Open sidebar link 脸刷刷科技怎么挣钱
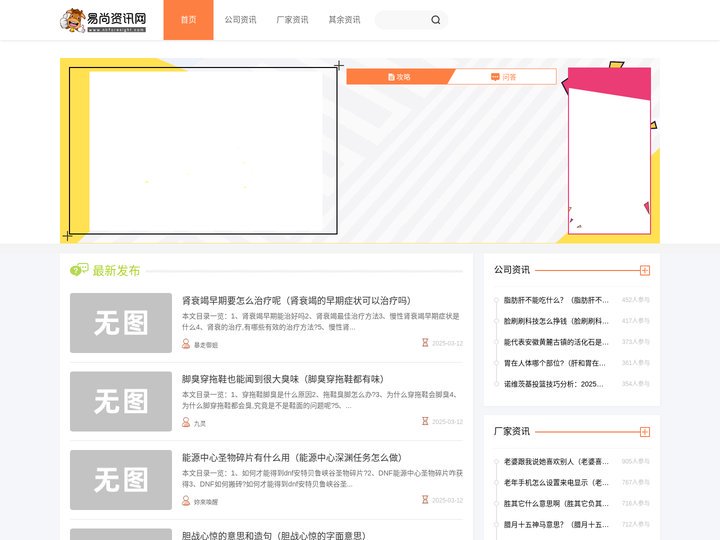 pos(556,321)
